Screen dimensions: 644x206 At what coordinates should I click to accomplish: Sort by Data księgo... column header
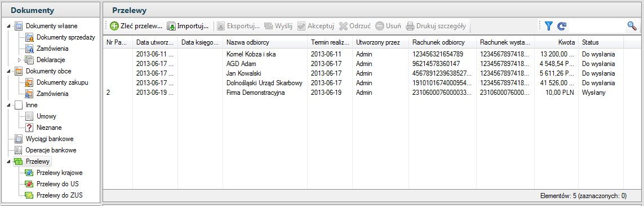tap(201, 42)
